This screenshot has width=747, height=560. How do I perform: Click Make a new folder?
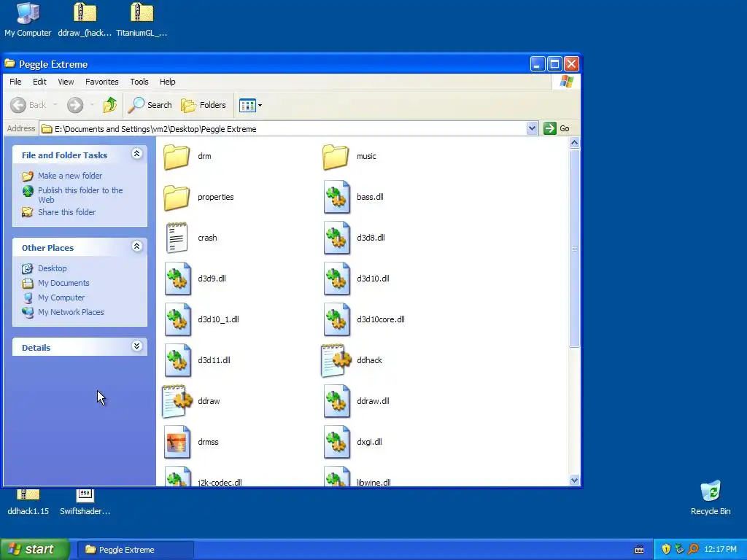[62, 176]
